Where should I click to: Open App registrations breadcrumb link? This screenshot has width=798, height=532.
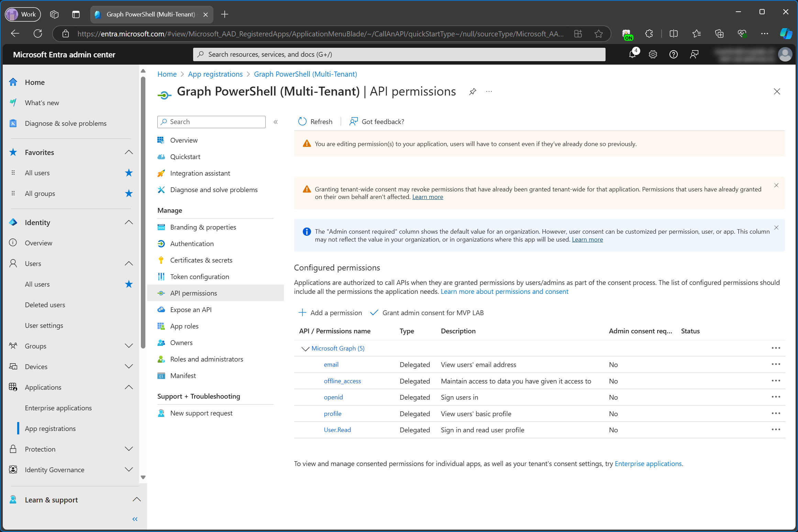point(215,74)
